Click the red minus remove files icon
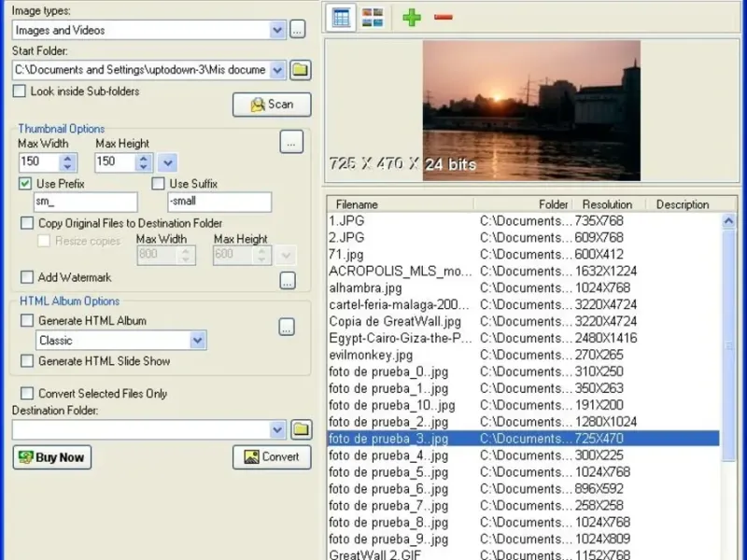747x560 pixels. click(x=444, y=17)
